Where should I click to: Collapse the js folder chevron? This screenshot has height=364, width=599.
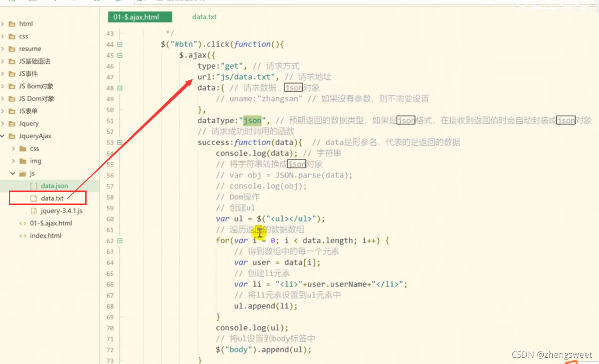coord(12,173)
